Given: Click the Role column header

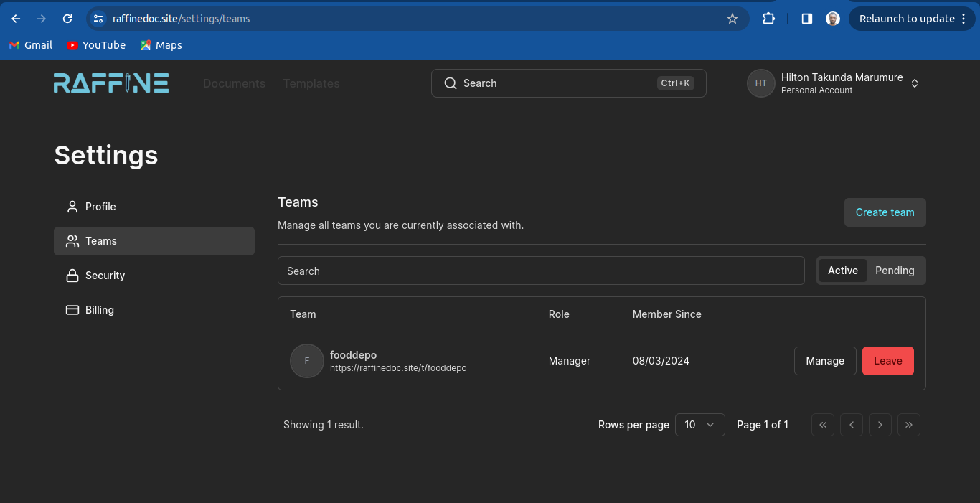Looking at the screenshot, I should [x=559, y=314].
